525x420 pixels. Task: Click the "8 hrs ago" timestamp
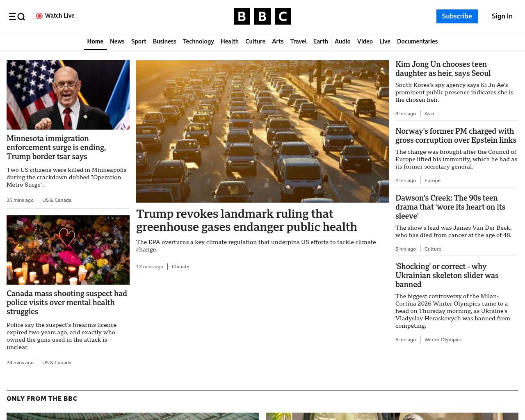406,114
